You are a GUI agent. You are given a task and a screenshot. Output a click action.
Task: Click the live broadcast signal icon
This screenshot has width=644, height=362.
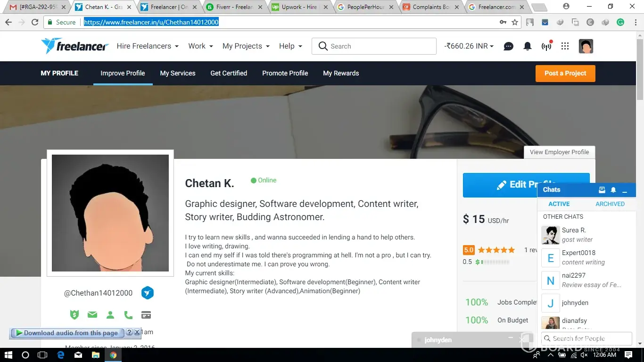[546, 46]
